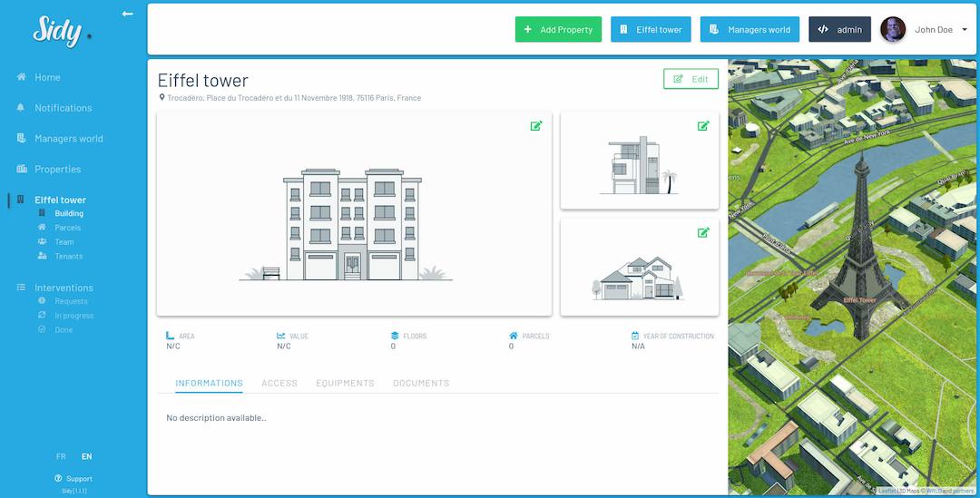Click the John Doe avatar picture
Screen dimensions: 980x498
[893, 29]
